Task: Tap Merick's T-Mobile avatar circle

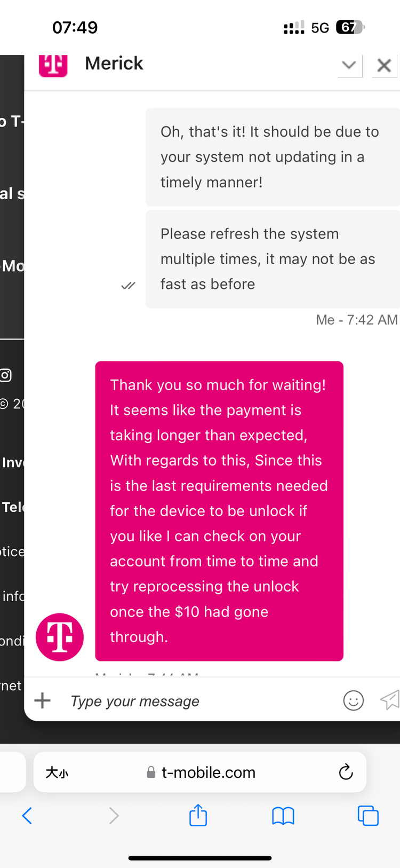Action: pyautogui.click(x=60, y=637)
